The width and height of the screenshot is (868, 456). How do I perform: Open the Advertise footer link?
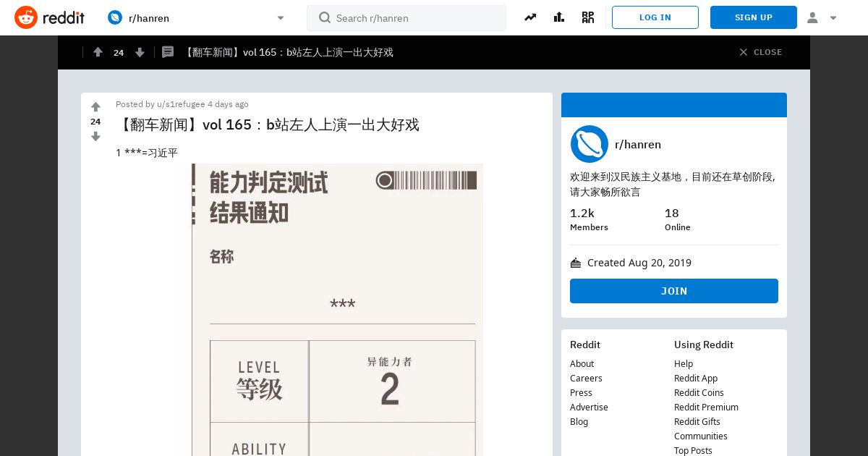tap(589, 408)
